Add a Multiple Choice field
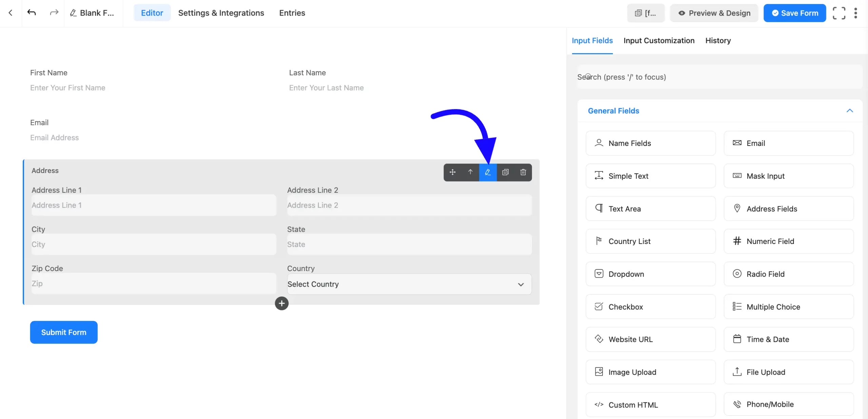This screenshot has height=419, width=868. [x=789, y=307]
